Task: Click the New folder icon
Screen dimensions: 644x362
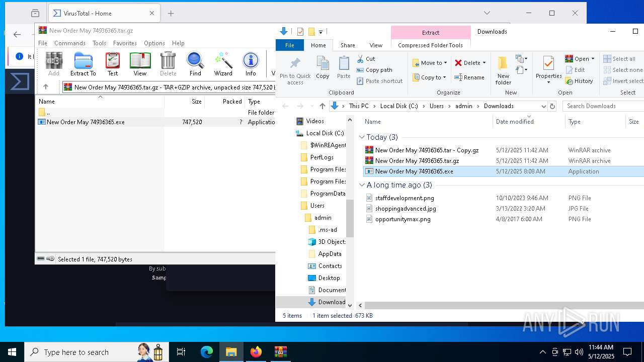Action: (x=503, y=70)
